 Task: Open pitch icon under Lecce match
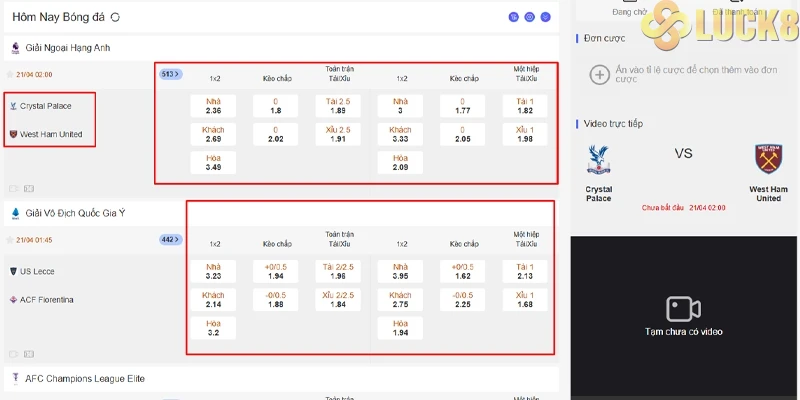coord(29,354)
